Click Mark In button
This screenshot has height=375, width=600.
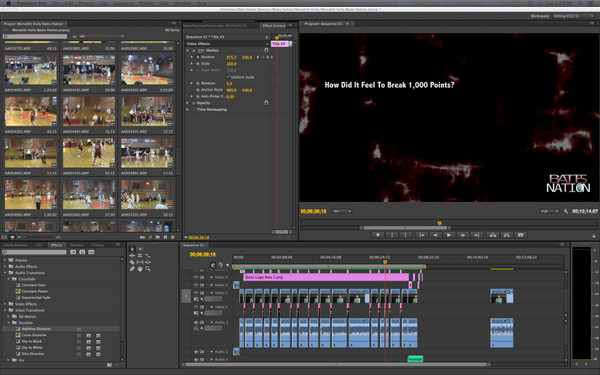click(x=392, y=235)
